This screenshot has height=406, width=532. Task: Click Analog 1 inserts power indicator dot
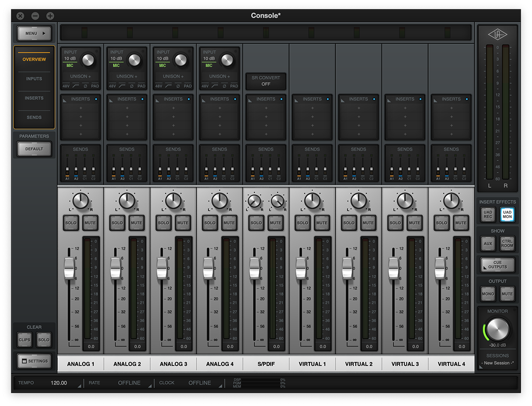96,99
